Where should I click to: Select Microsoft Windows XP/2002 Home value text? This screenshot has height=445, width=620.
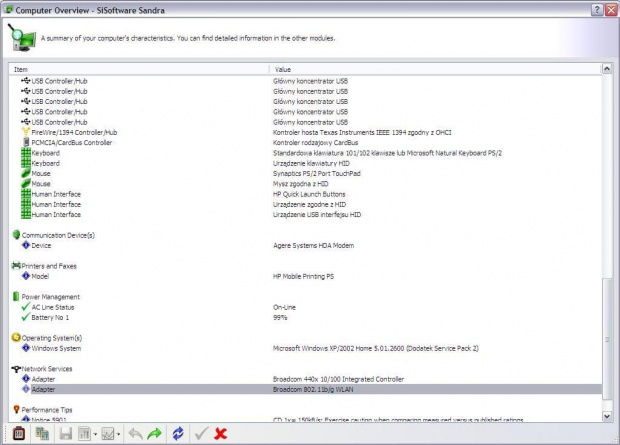376,348
